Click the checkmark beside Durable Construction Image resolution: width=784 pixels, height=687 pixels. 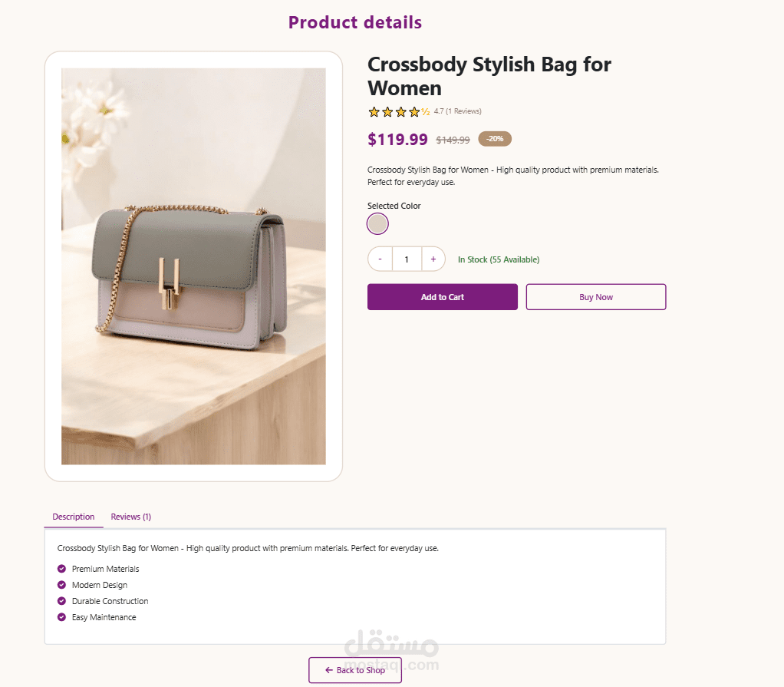[x=61, y=601]
